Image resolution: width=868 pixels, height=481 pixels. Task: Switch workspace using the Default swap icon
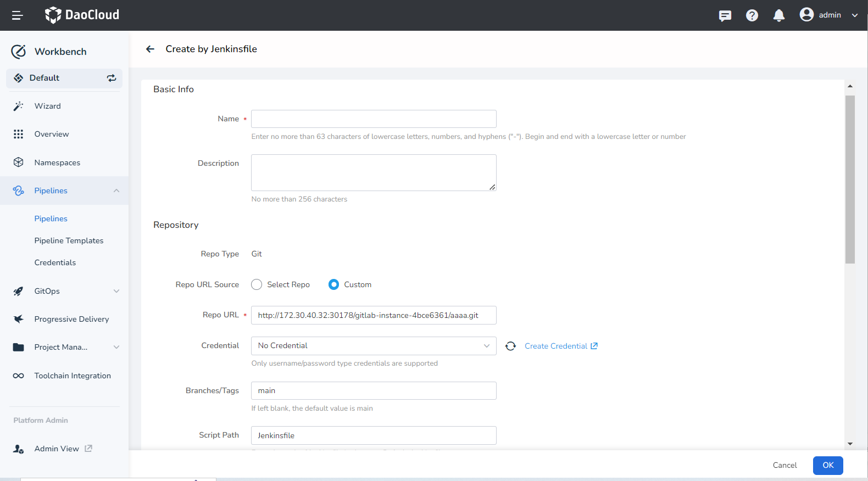click(x=112, y=78)
